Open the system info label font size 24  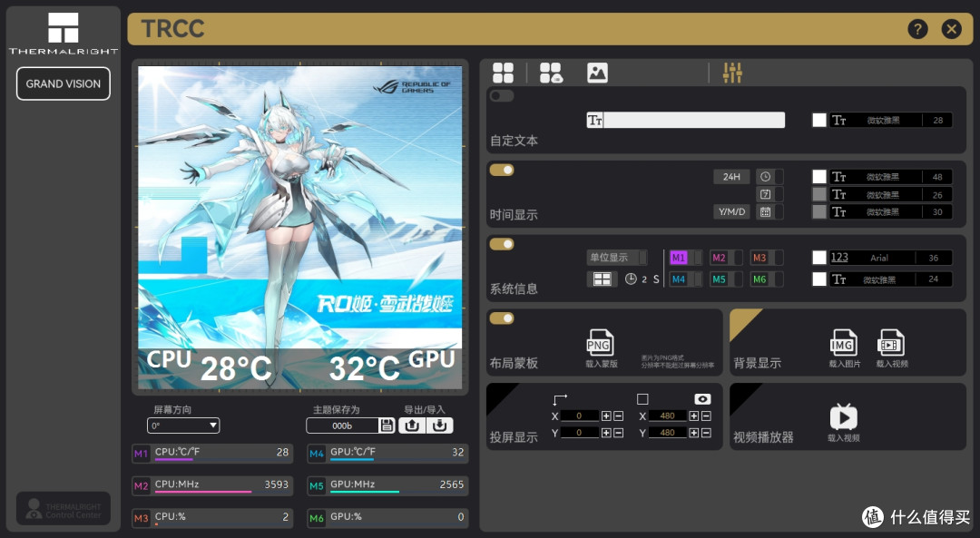(x=891, y=279)
